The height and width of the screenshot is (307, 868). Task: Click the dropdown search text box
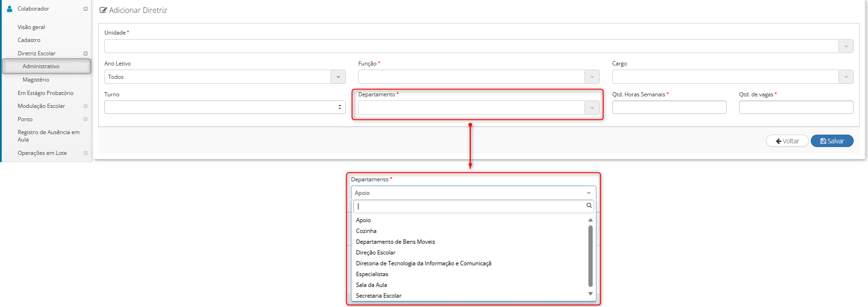click(x=473, y=207)
